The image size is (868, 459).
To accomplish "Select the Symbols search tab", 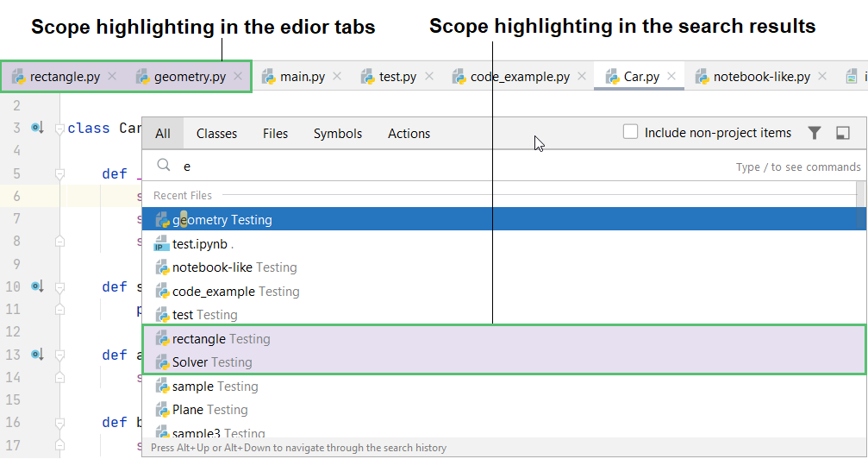I will tap(338, 134).
